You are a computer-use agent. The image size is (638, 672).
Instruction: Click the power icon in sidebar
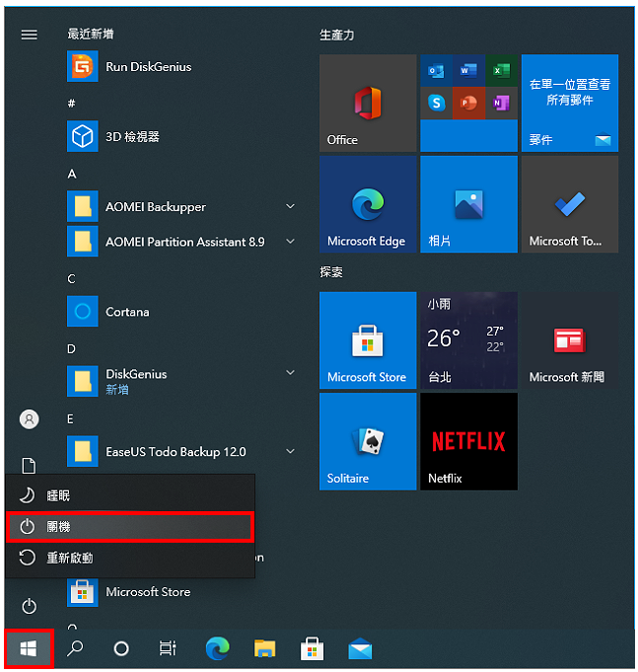pos(30,606)
